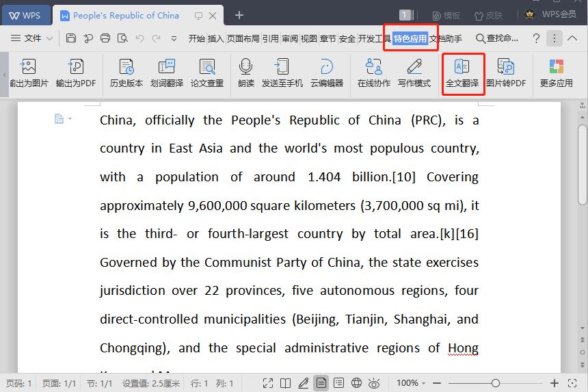Switch to writing mode view icon in status bar
588x392 pixels.
tap(303, 383)
